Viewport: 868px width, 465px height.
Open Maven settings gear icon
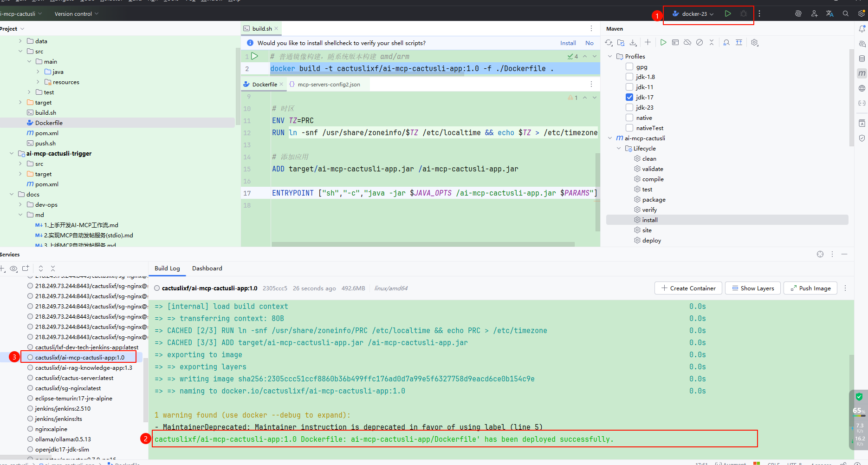pyautogui.click(x=755, y=42)
